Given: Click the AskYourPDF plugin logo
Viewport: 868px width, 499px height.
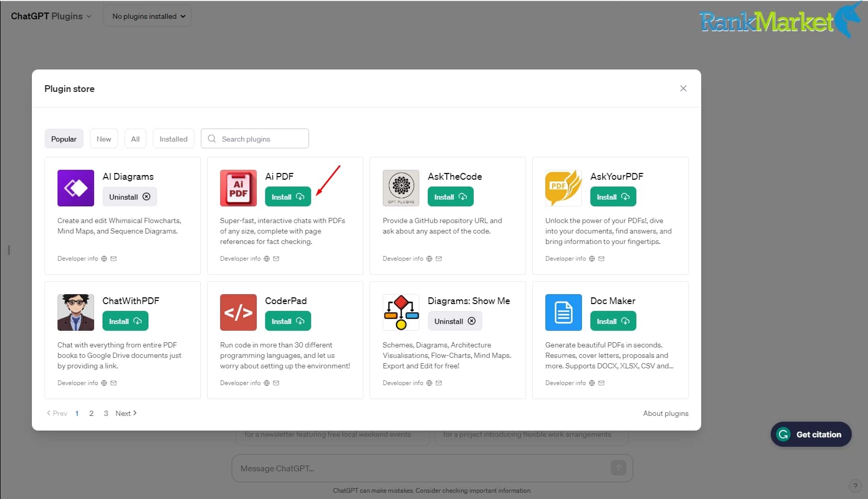Looking at the screenshot, I should coord(564,188).
